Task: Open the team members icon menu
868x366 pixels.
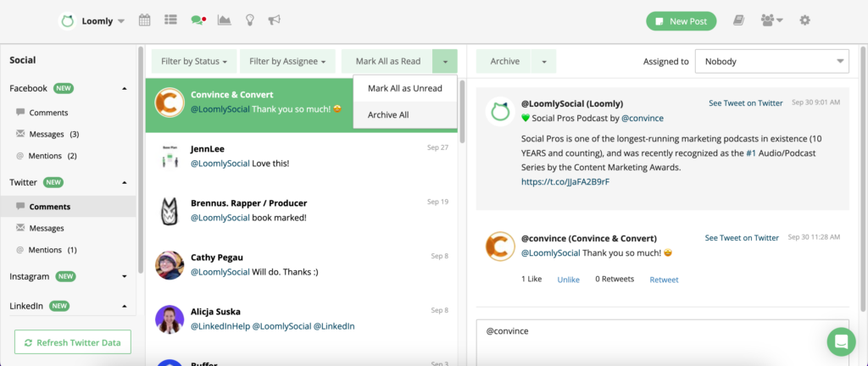Action: click(x=771, y=20)
